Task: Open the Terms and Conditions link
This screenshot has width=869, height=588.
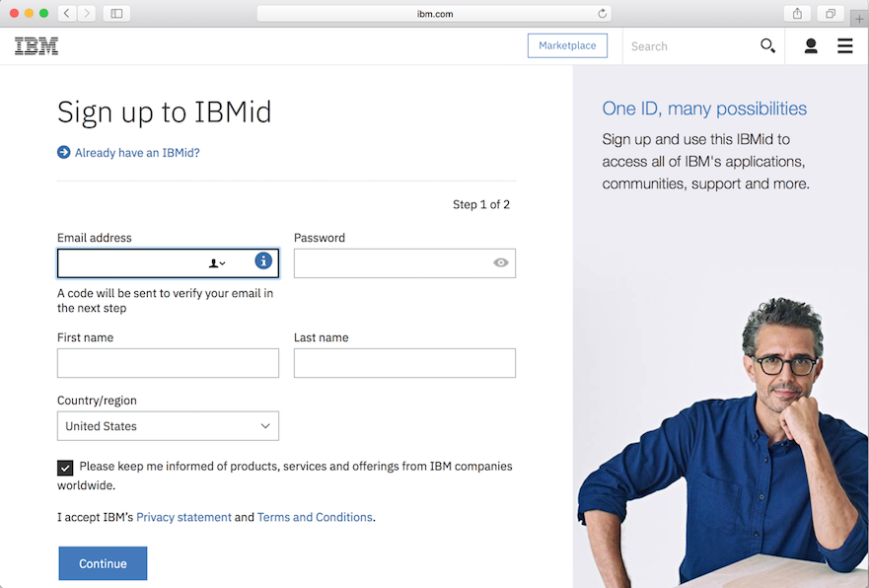Action: point(315,517)
